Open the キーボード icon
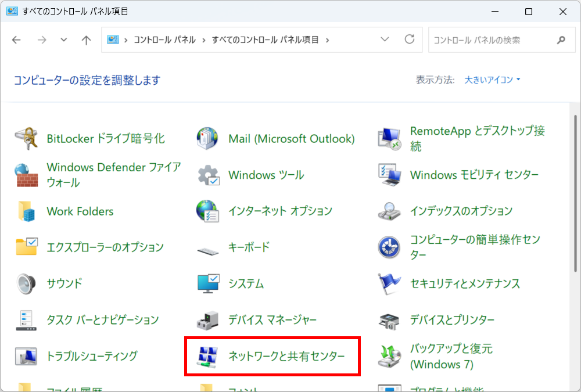Screen dimensions: 581x392 tap(208, 251)
